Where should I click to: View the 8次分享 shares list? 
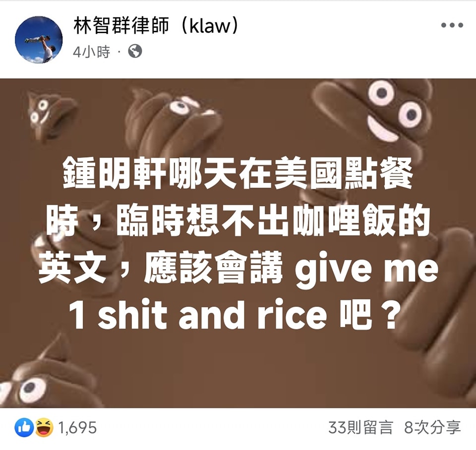tap(432, 428)
